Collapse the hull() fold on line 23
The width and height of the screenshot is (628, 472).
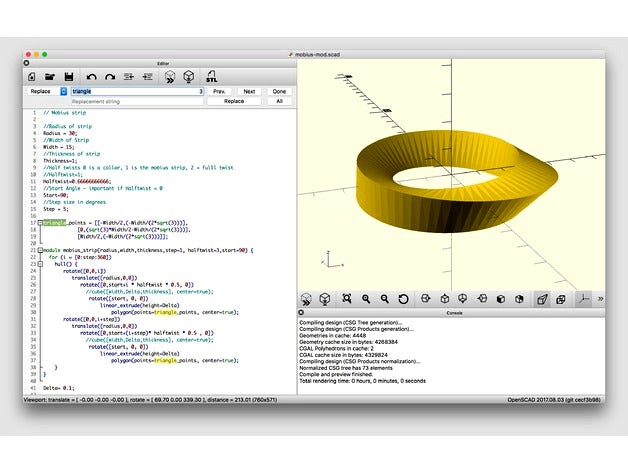pos(40,264)
